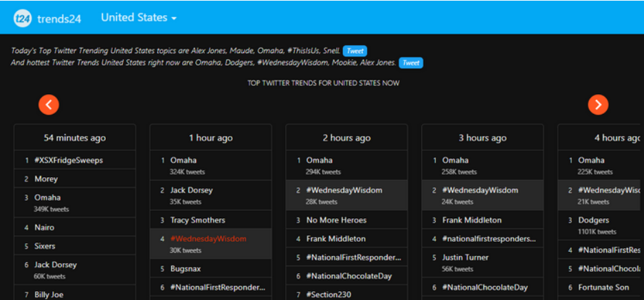Open No More Heroes trend

pos(336,220)
